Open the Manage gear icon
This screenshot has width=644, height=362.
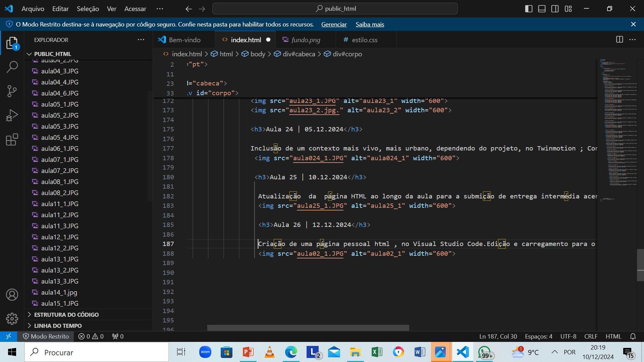click(x=12, y=319)
